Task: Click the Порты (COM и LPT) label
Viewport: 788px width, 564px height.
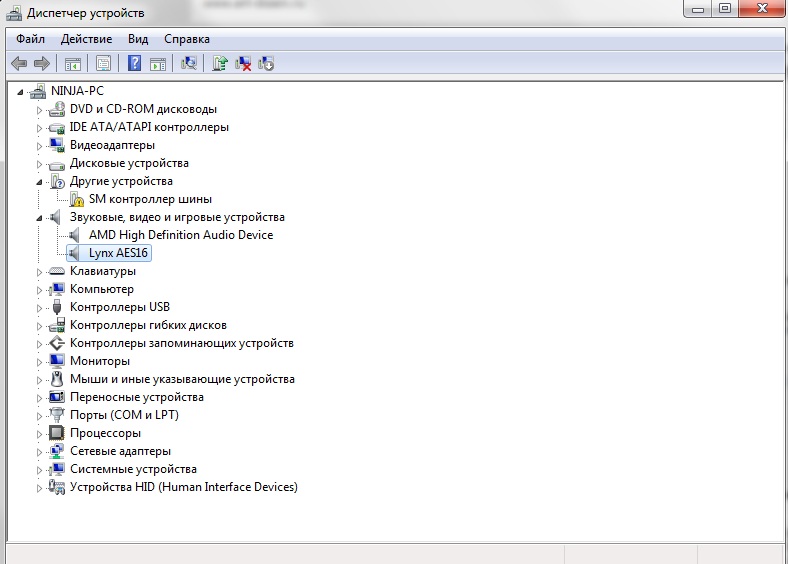Action: coord(124,415)
